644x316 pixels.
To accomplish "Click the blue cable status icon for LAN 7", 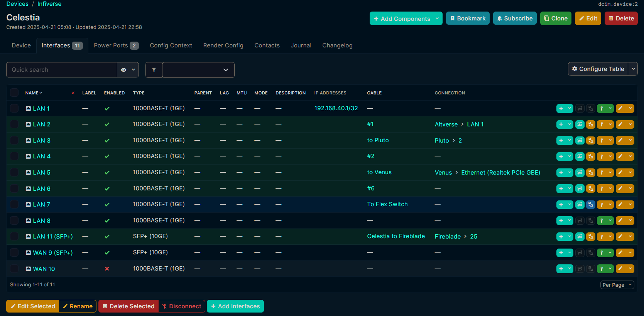I will point(590,205).
